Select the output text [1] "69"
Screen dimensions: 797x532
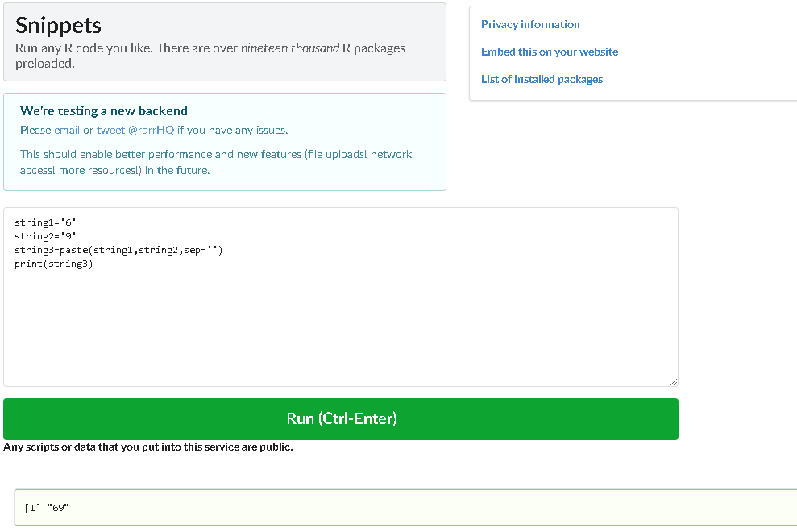click(47, 508)
